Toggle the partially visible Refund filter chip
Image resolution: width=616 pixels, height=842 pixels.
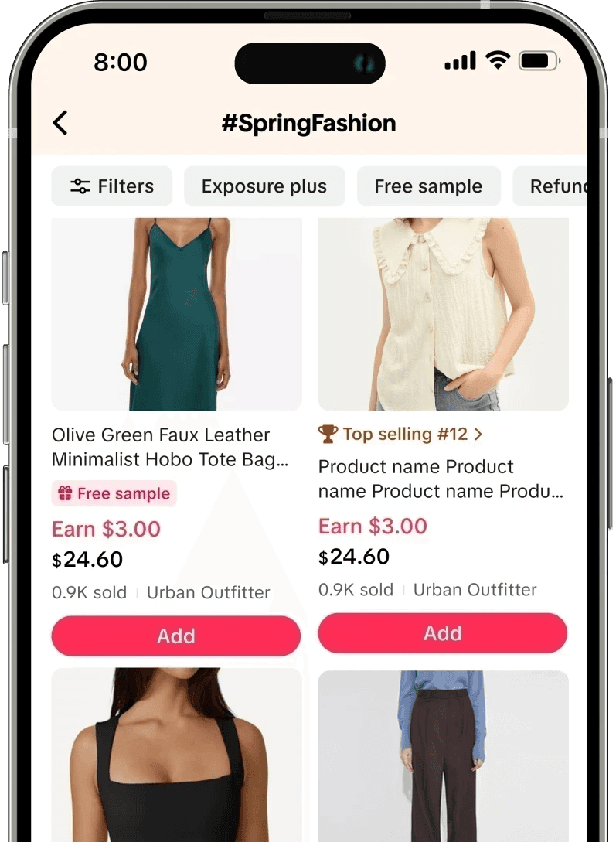(550, 186)
